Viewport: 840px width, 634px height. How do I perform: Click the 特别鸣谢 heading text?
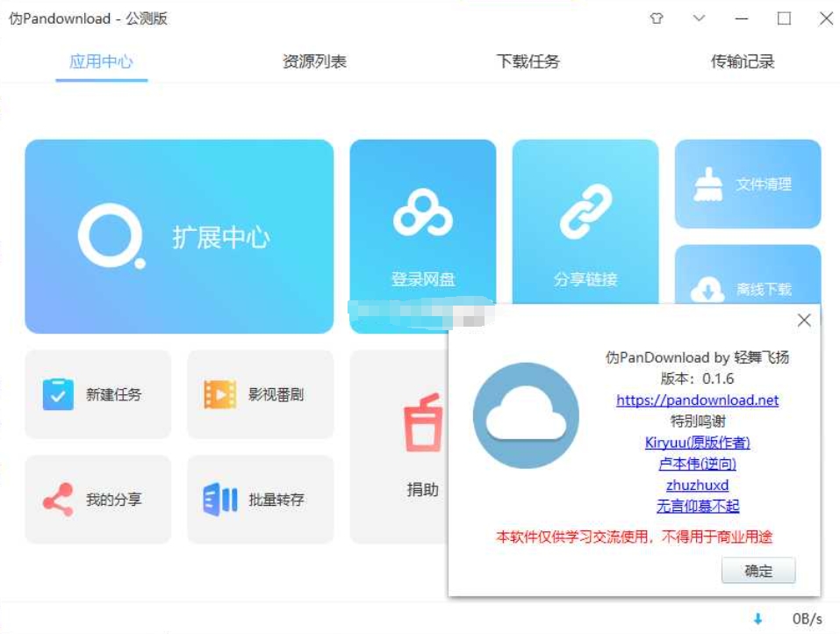click(x=698, y=421)
